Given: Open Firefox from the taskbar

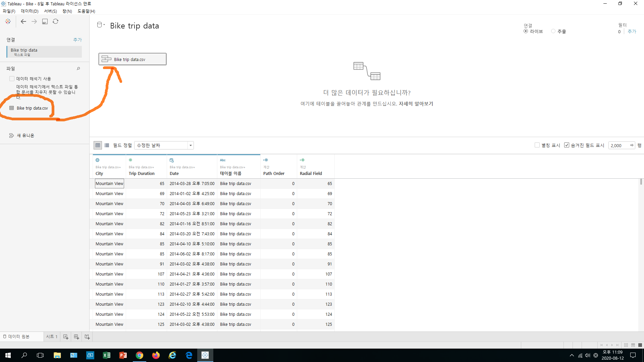Looking at the screenshot, I should (156, 355).
